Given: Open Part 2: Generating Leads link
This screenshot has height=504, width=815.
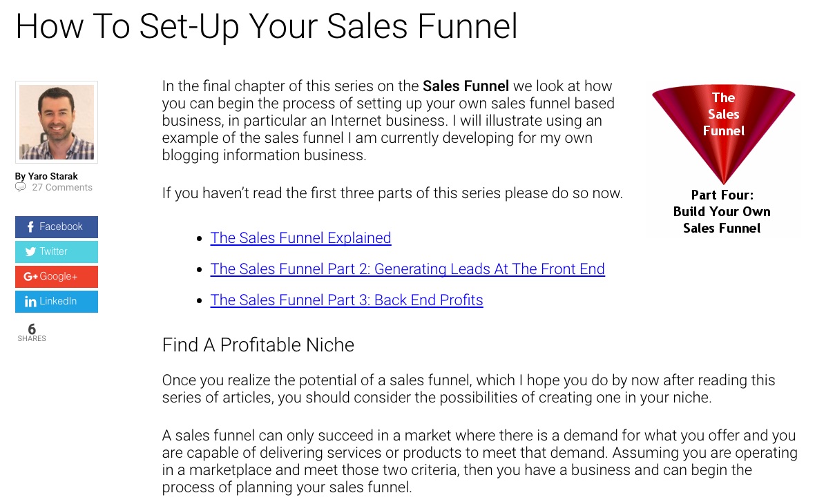Looking at the screenshot, I should coord(407,269).
